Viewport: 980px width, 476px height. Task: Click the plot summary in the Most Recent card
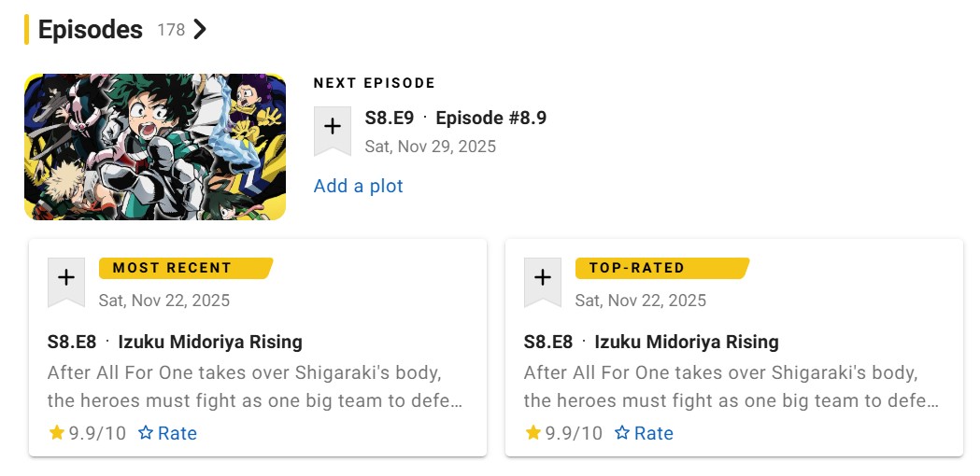click(x=254, y=386)
